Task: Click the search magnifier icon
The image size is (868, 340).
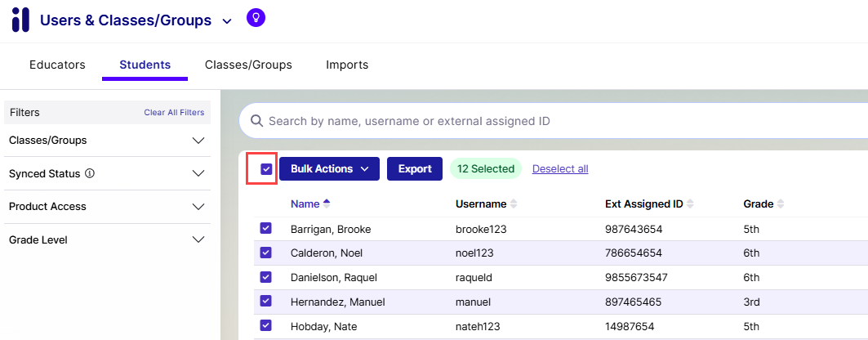Action: click(256, 121)
